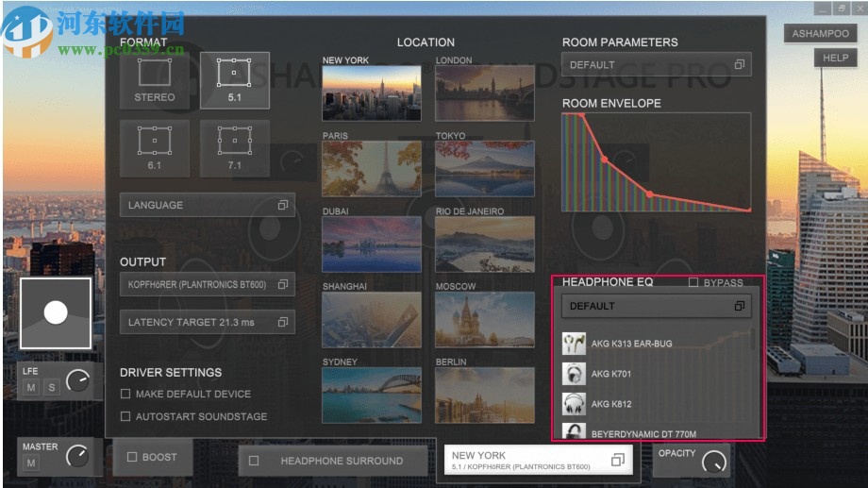This screenshot has height=488, width=868.
Task: Select the London location thumbnail
Action: click(485, 93)
